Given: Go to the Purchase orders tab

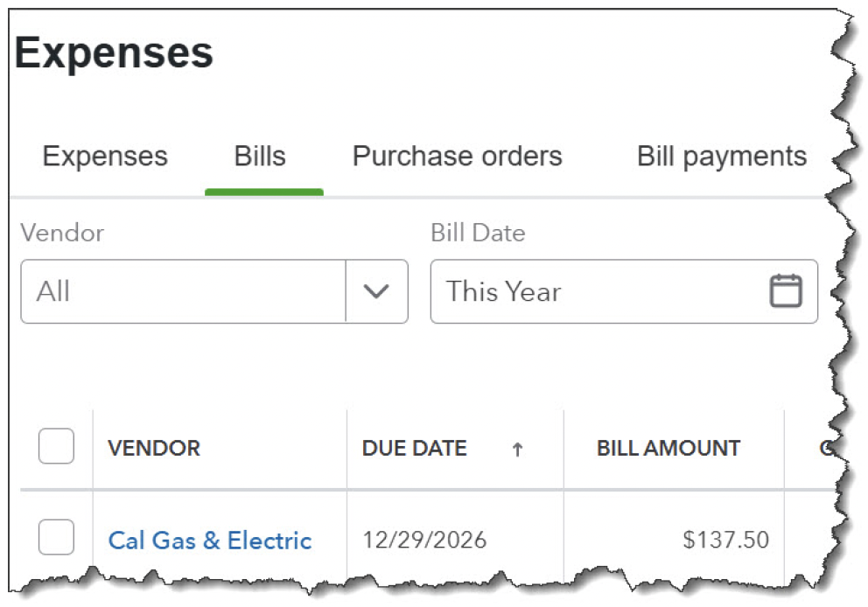Looking at the screenshot, I should pos(457,157).
